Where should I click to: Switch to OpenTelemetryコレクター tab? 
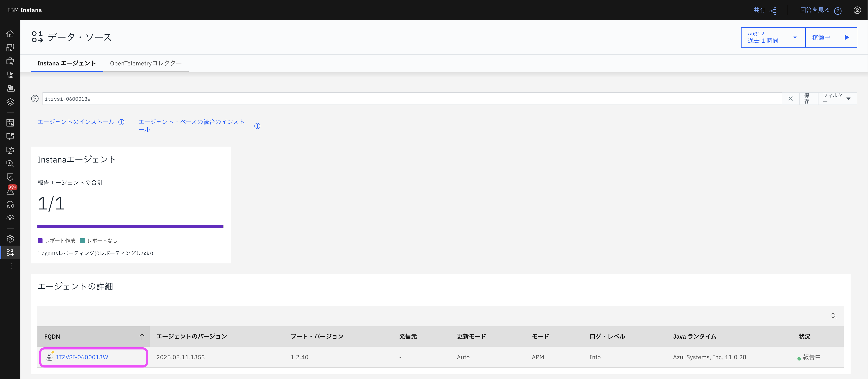click(x=146, y=63)
